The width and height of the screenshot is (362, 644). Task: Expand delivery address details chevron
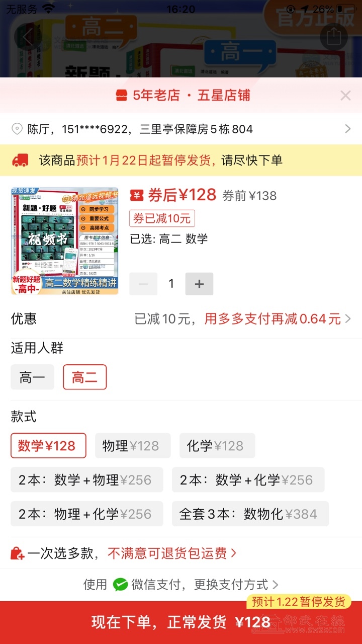(347, 129)
